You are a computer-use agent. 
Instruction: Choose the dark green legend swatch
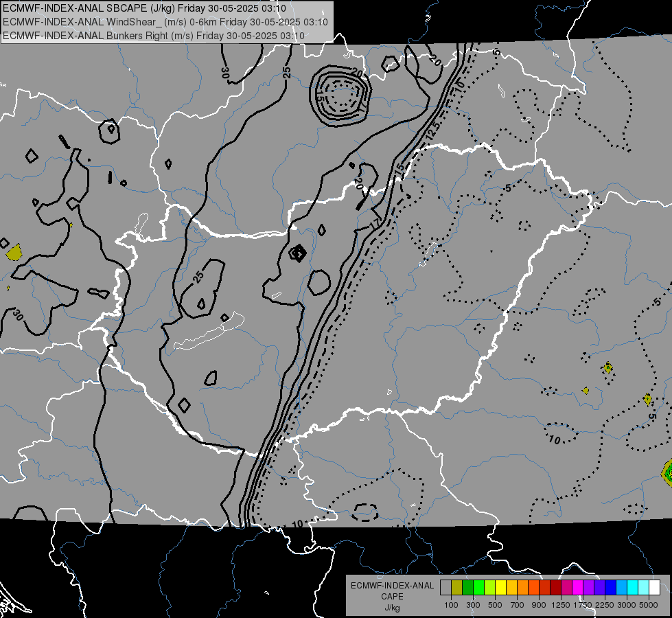[467, 588]
